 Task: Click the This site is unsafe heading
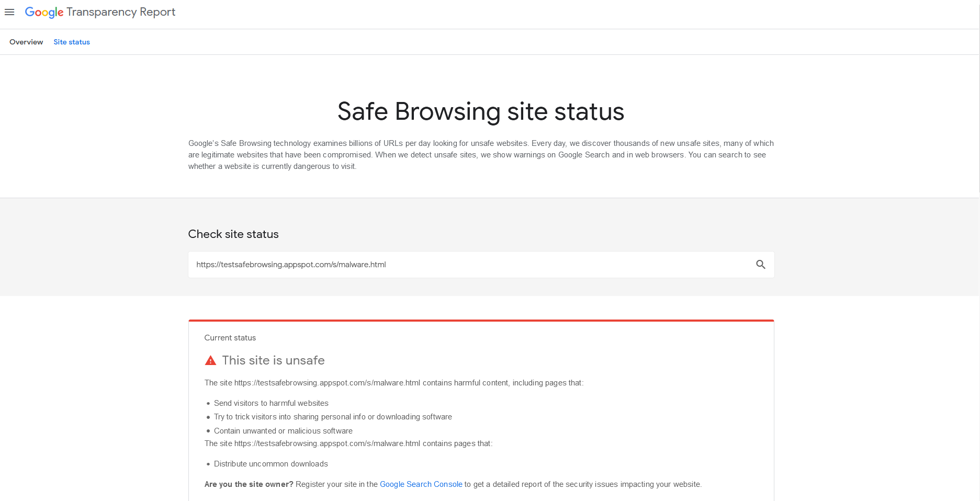click(273, 360)
